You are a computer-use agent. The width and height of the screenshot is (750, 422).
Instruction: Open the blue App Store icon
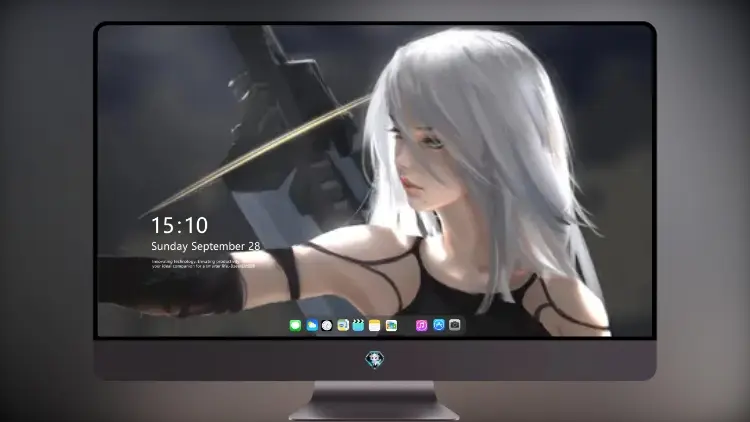coord(439,325)
